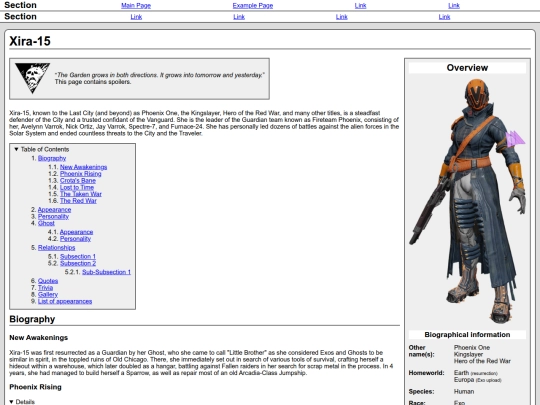Open Sub-Subsection 1 contents link
The height and width of the screenshot is (405, 540).
(106, 272)
